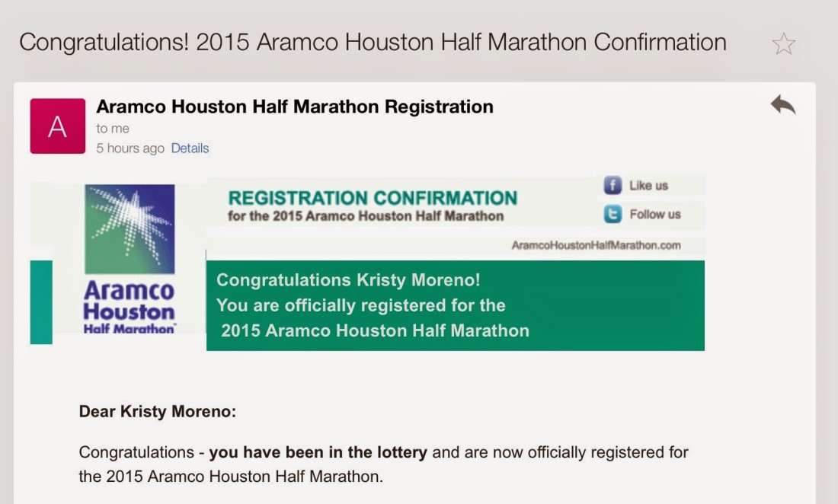Star this email with the star icon
The image size is (838, 504).
[783, 44]
